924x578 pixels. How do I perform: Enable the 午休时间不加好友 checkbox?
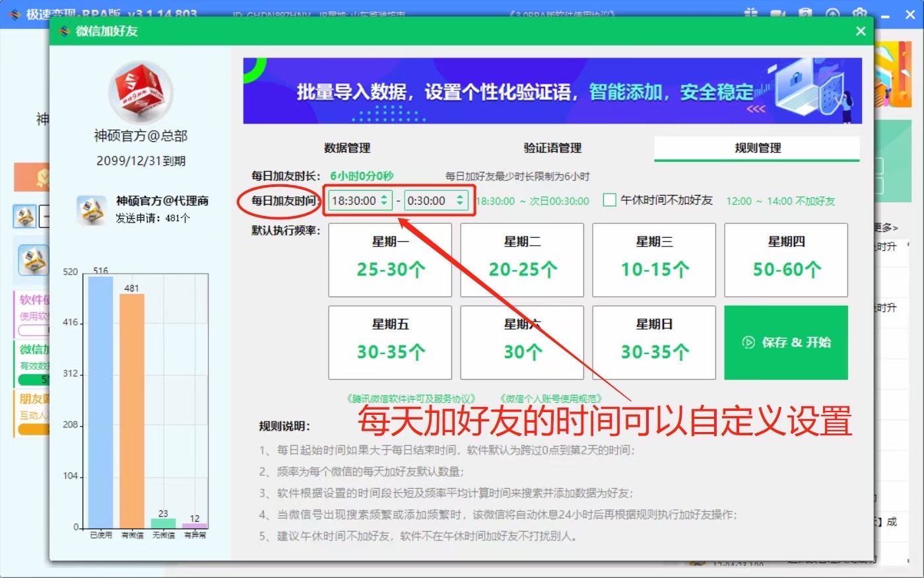coord(609,199)
